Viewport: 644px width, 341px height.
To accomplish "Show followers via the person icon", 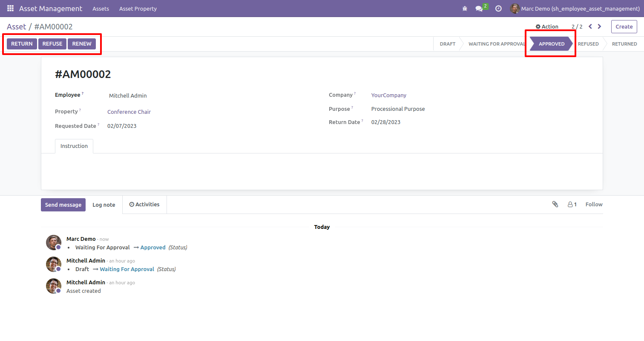I will pos(572,205).
